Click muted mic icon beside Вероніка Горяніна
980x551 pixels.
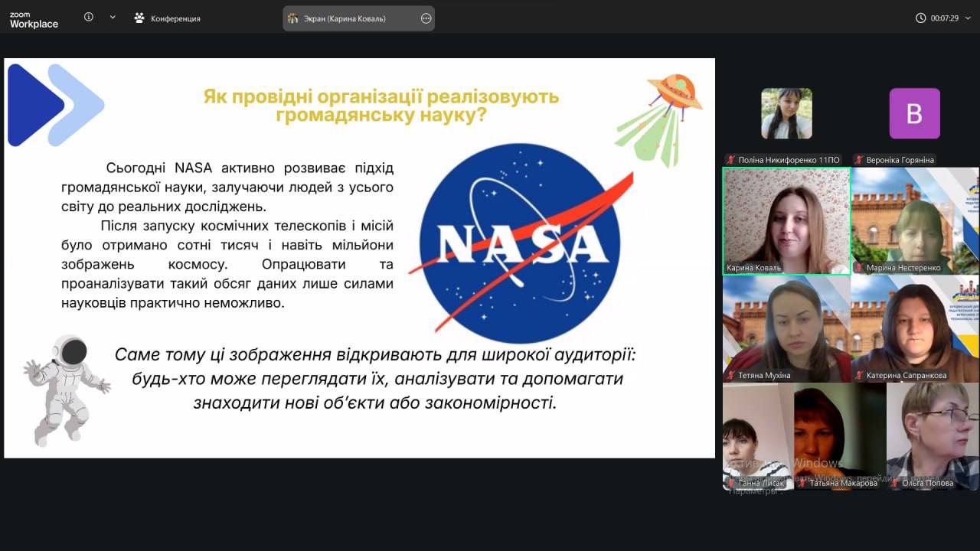tap(860, 160)
